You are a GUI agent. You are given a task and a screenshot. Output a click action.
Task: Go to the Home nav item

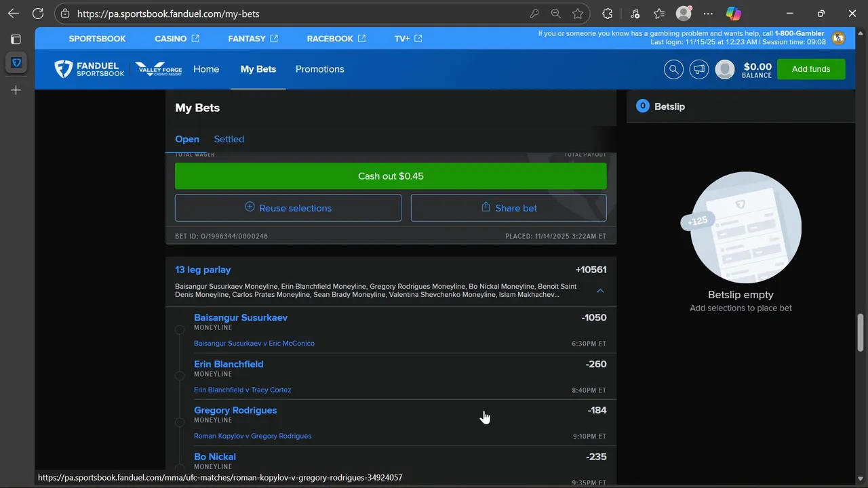(206, 69)
